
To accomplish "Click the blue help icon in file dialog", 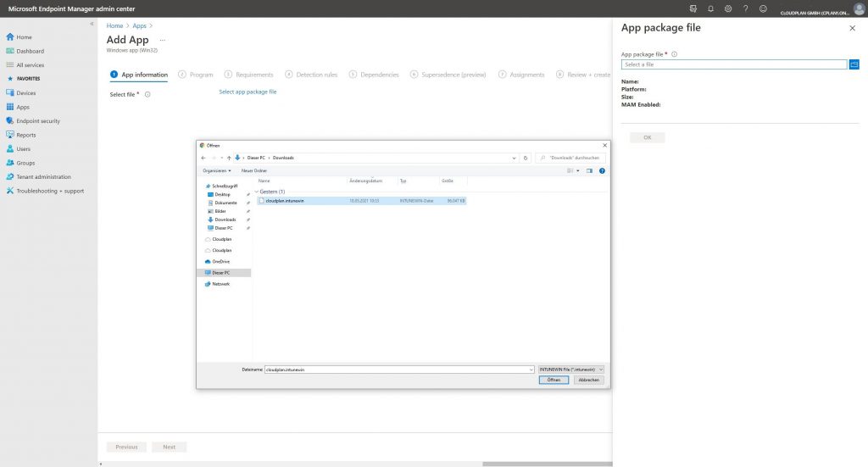I will (x=602, y=171).
